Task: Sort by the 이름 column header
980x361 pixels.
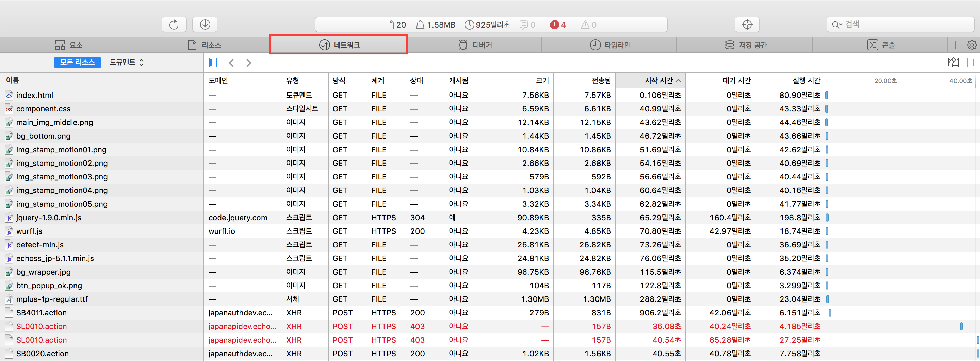Action: point(102,80)
